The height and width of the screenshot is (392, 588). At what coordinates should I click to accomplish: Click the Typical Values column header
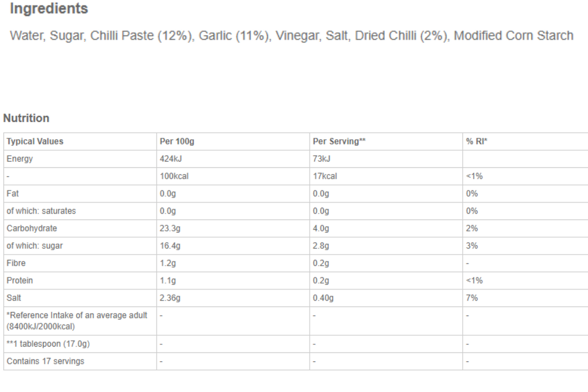tap(35, 142)
